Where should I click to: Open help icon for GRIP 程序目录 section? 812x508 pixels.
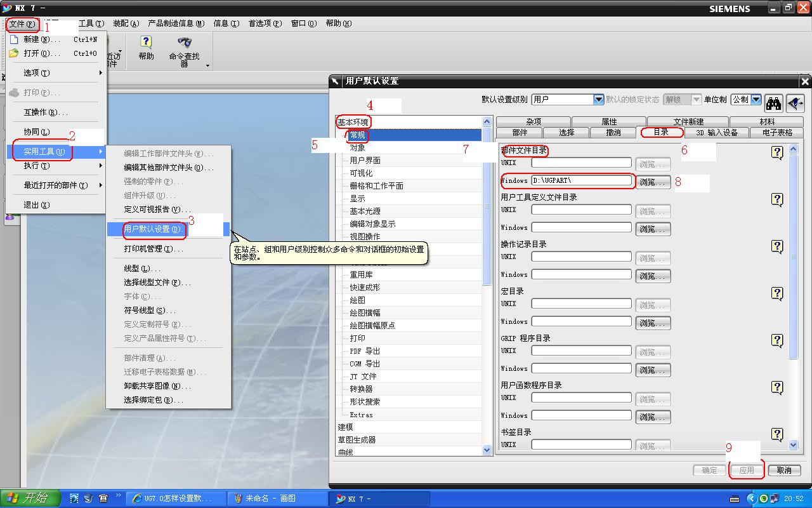777,340
